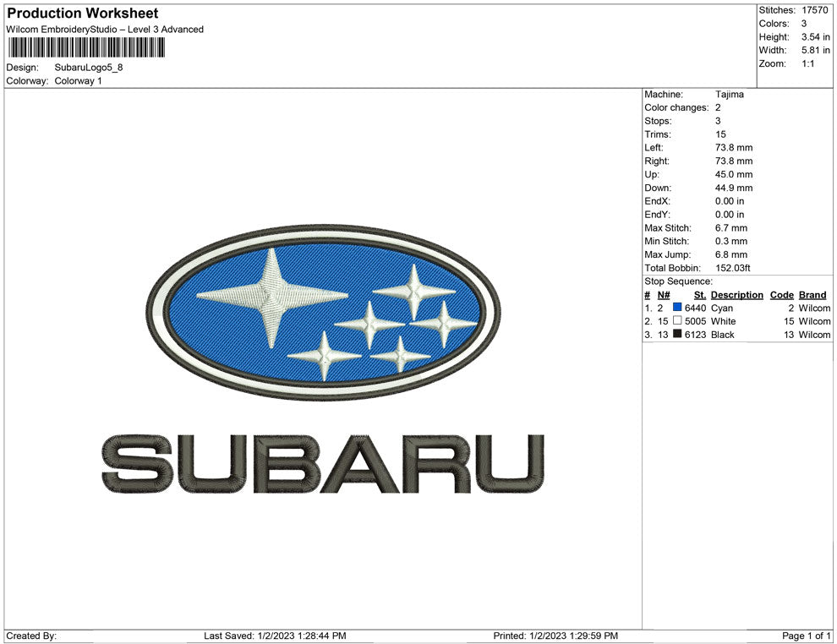Click the Wilcom EmbroideryStudio Level 3 label
The width and height of the screenshot is (837, 644).
pyautogui.click(x=104, y=29)
